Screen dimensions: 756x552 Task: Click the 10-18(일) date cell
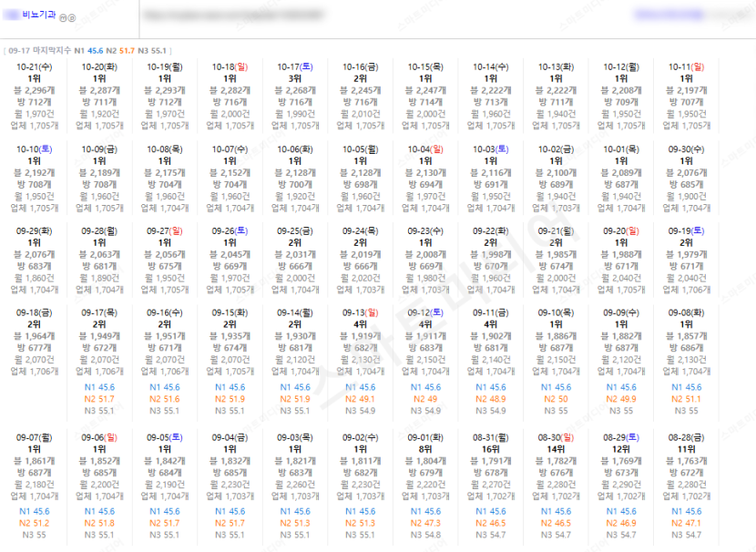230,67
